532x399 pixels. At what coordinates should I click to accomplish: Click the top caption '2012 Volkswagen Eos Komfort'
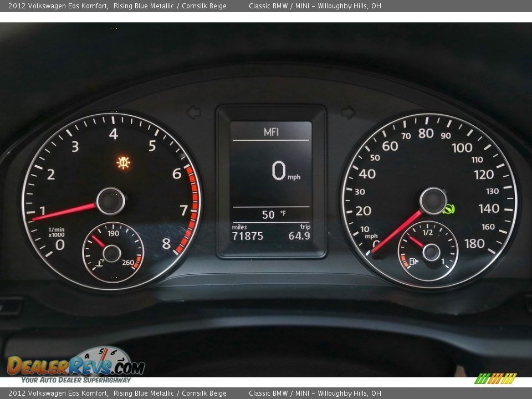[x=58, y=6]
